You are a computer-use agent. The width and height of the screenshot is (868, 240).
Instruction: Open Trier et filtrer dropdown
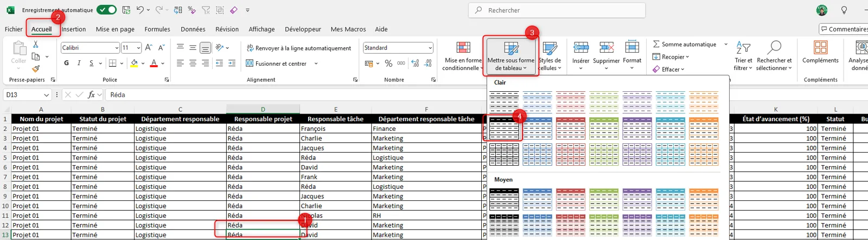point(743,56)
